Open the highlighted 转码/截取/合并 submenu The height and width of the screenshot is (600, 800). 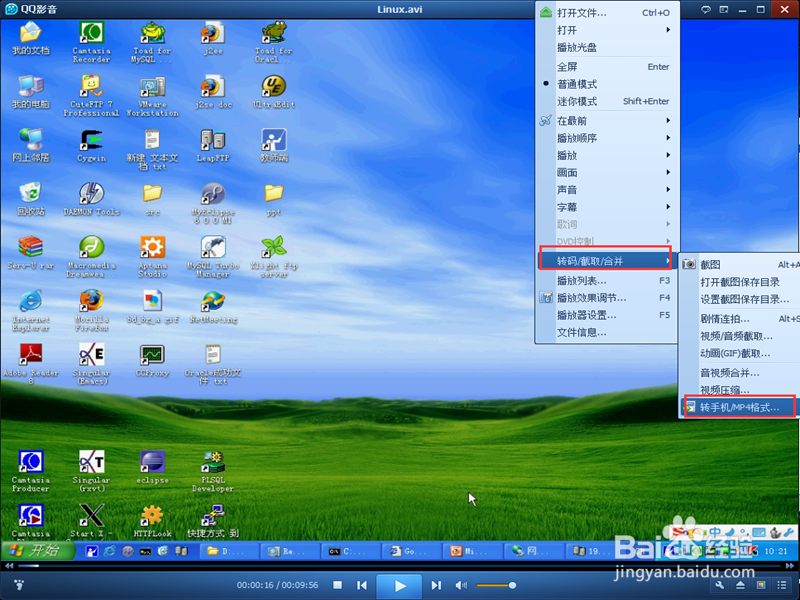click(x=607, y=261)
